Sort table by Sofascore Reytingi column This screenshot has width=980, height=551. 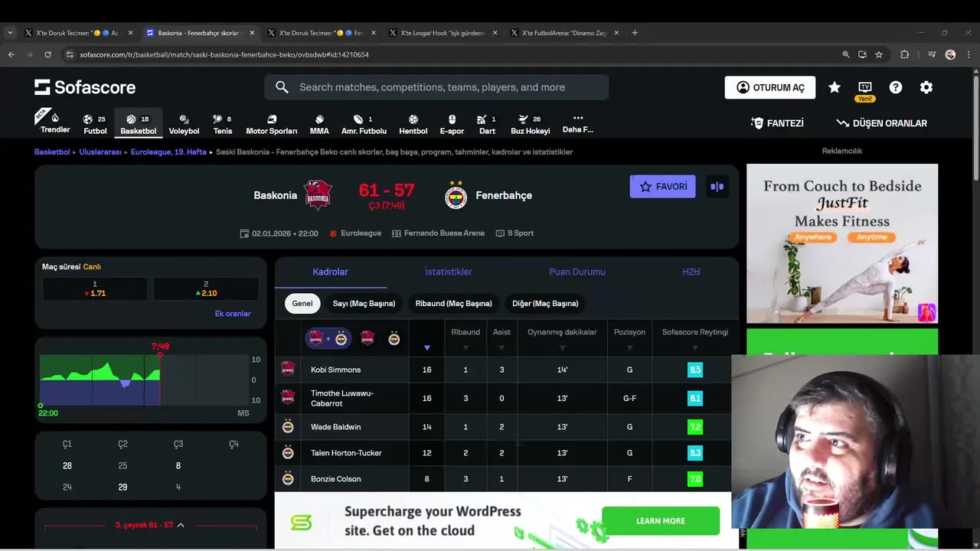(x=695, y=338)
